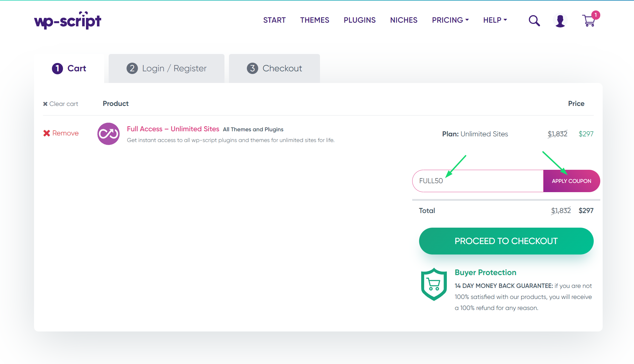Viewport: 634px width, 364px height.
Task: Click the Full Access infinity product icon
Action: [108, 134]
